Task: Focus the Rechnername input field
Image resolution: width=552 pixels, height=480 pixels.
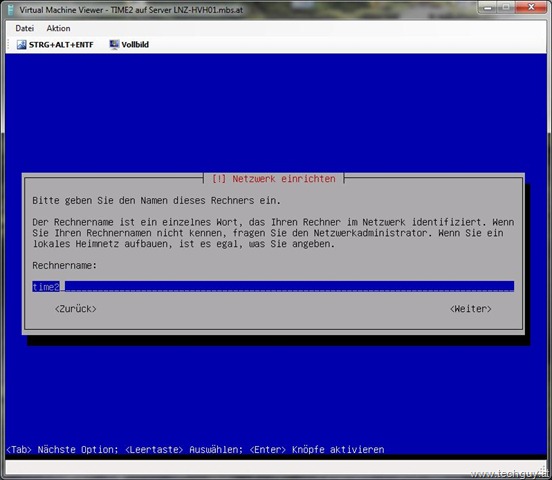Action: pyautogui.click(x=273, y=286)
